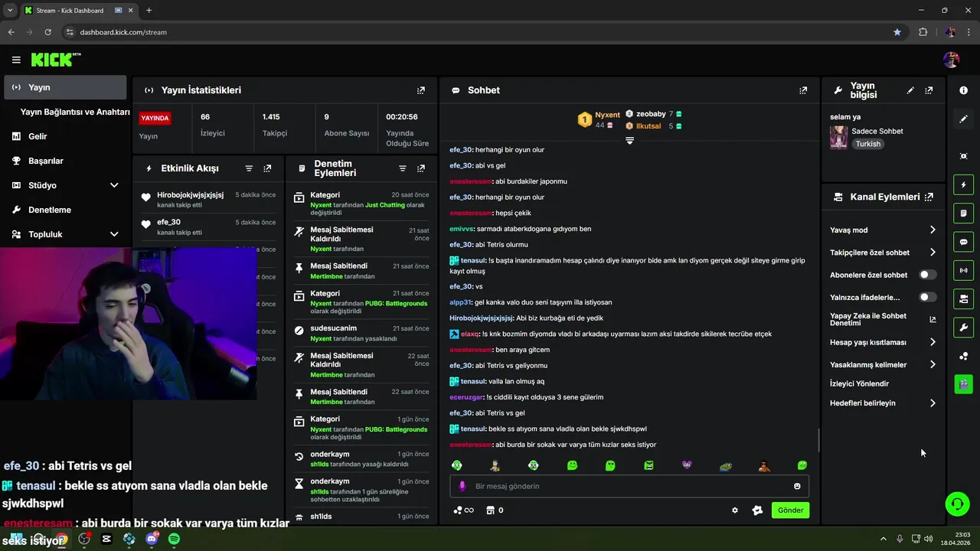This screenshot has width=980, height=551.
Task: Click the green Gönder send button
Action: point(790,510)
